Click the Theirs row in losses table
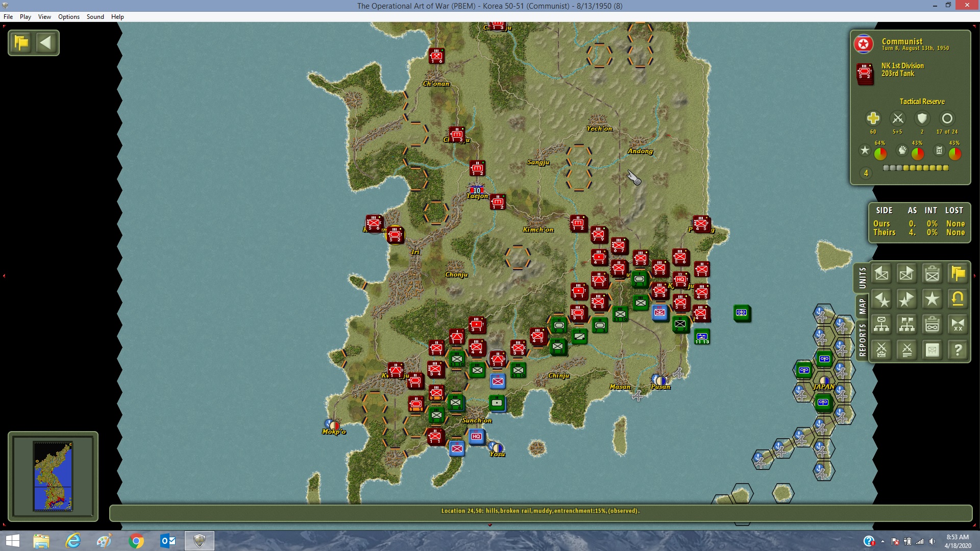The height and width of the screenshot is (551, 980). 919,233
